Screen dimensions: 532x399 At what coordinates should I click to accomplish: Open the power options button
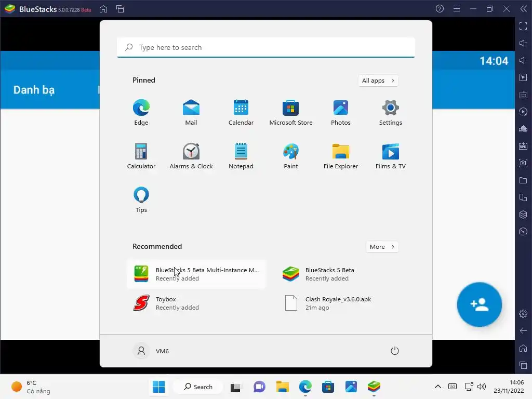pyautogui.click(x=395, y=351)
